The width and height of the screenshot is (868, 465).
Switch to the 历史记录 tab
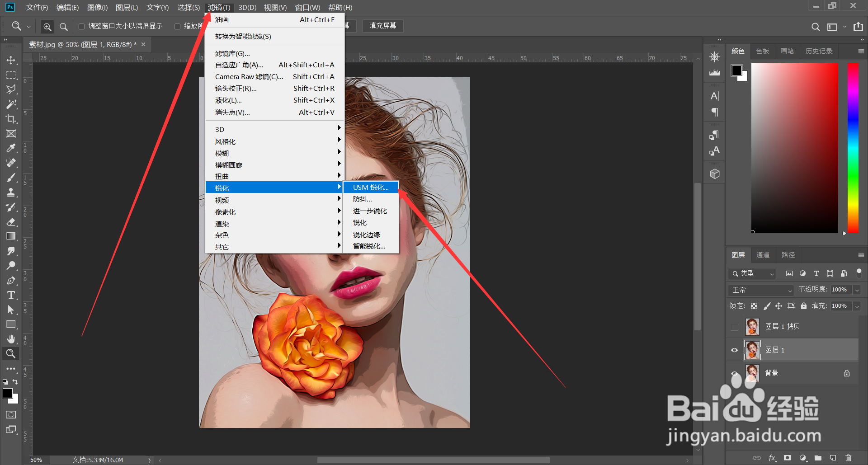[819, 51]
